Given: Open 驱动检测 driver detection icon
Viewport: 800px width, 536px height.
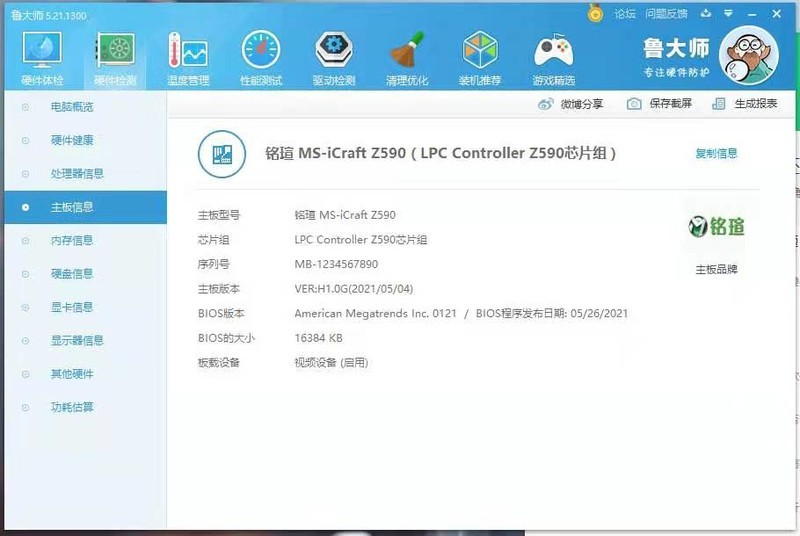Looking at the screenshot, I should click(x=334, y=58).
